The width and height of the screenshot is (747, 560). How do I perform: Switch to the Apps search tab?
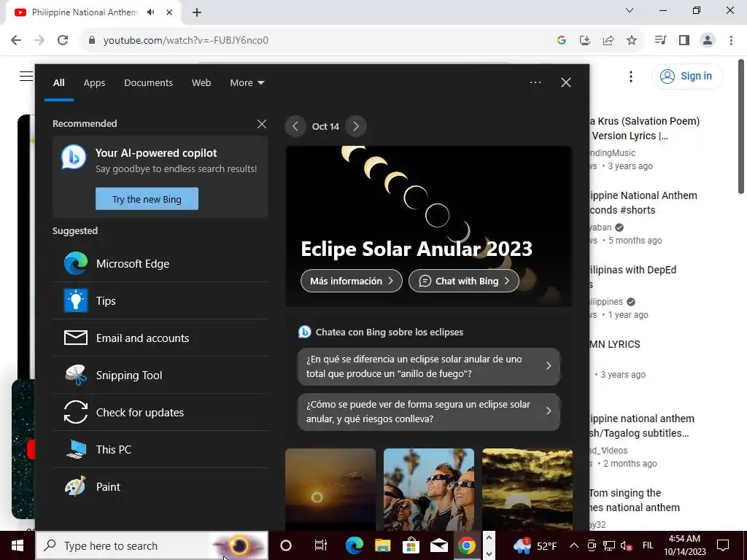pyautogui.click(x=94, y=83)
